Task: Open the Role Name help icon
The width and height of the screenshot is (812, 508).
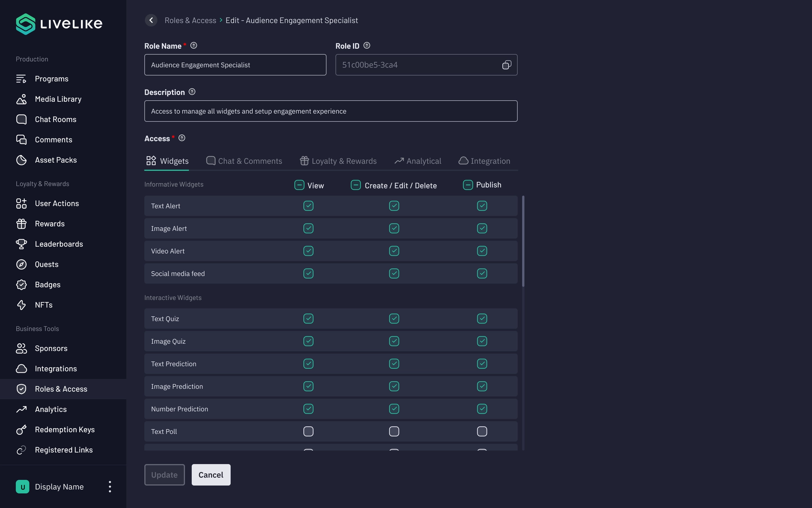Action: click(x=193, y=46)
